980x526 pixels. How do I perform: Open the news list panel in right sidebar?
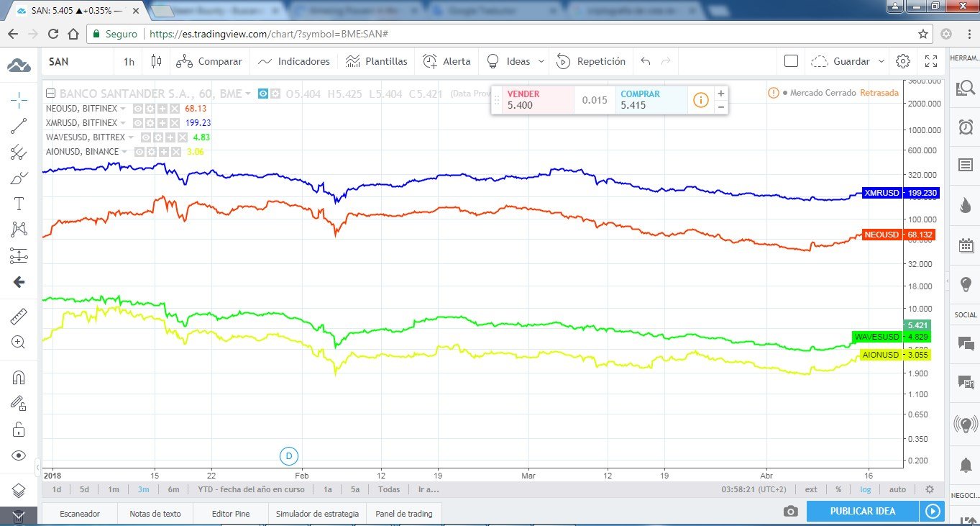tap(965, 165)
